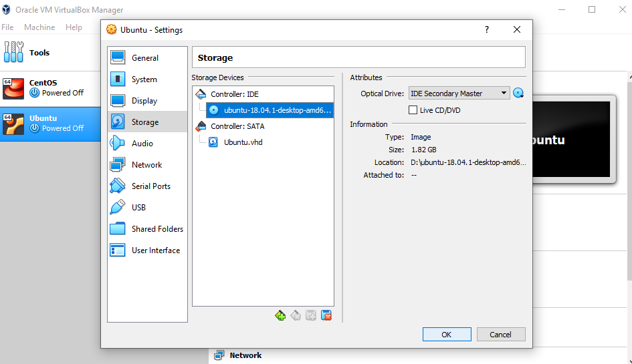Open the Machine menu in VirtualBox Manager
The image size is (632, 364).
39,27
